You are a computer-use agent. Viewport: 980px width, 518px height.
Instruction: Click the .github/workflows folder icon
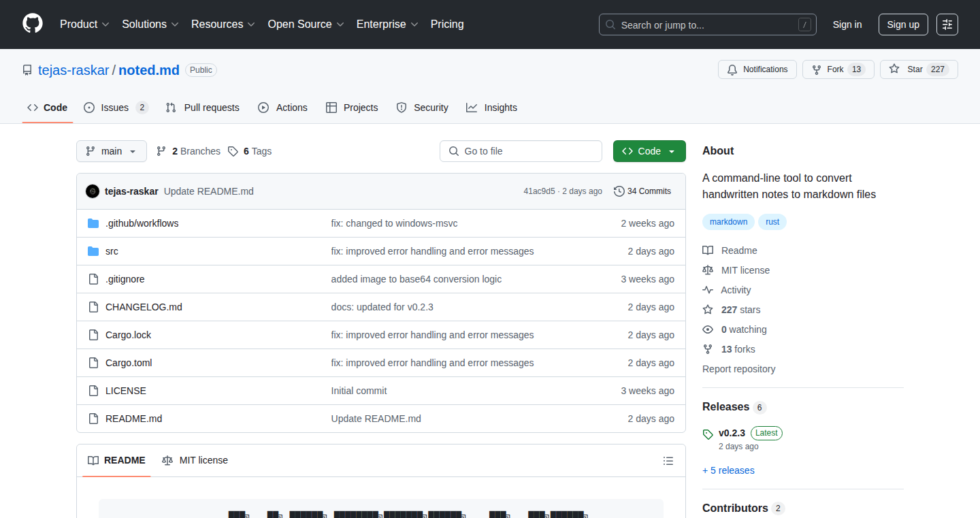93,223
